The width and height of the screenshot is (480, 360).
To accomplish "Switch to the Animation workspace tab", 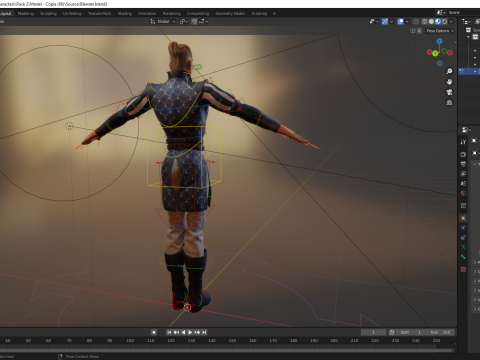I will (x=147, y=14).
